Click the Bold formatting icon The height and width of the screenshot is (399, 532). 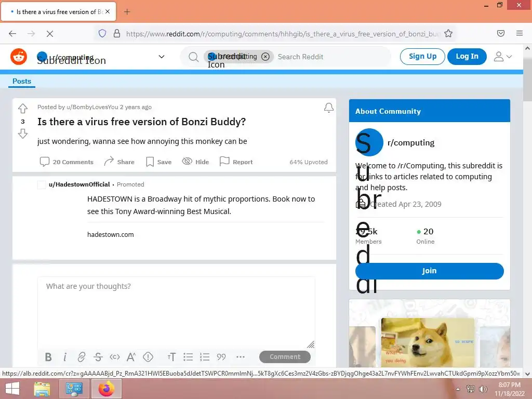[48, 357]
